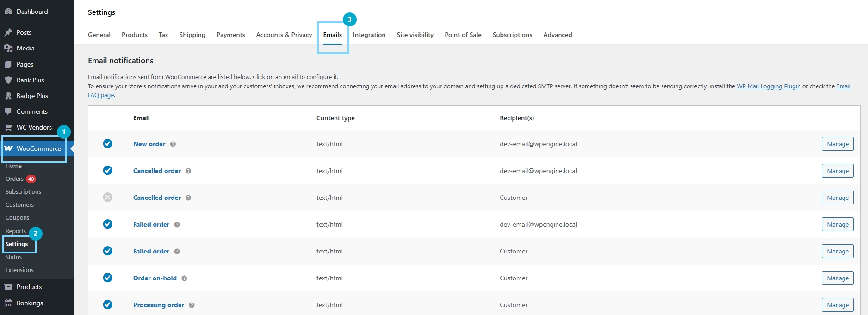Viewport: 868px width, 315px height.
Task: Switch to the Payments settings tab
Action: [230, 35]
